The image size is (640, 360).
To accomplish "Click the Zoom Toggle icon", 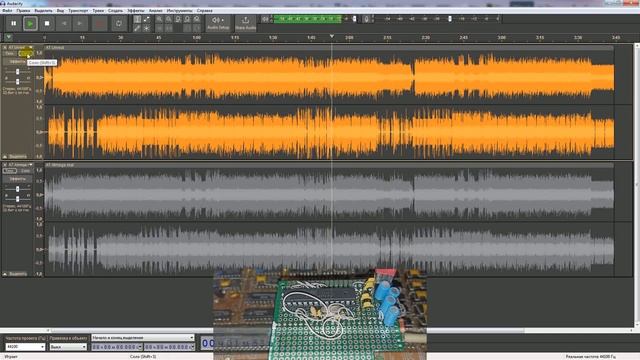I will pyautogui.click(x=197, y=19).
